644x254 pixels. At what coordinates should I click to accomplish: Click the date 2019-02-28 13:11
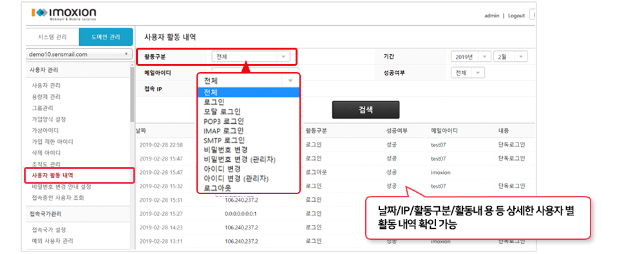point(161,241)
